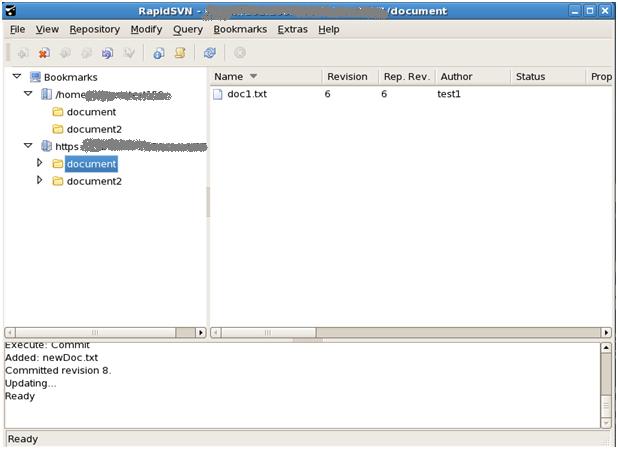Click the Bookmarks computer icon in tree
The image size is (618, 449).
tap(35, 77)
